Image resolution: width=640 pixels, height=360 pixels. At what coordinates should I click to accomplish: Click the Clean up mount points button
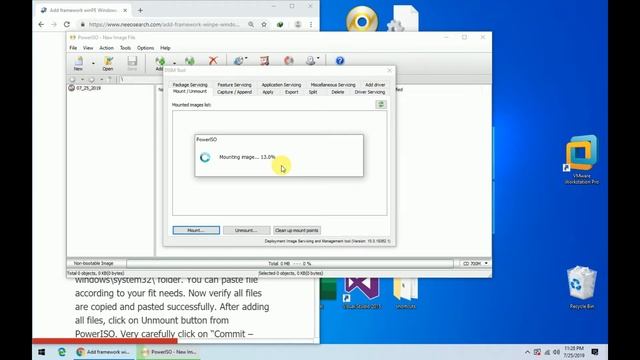coord(297,230)
